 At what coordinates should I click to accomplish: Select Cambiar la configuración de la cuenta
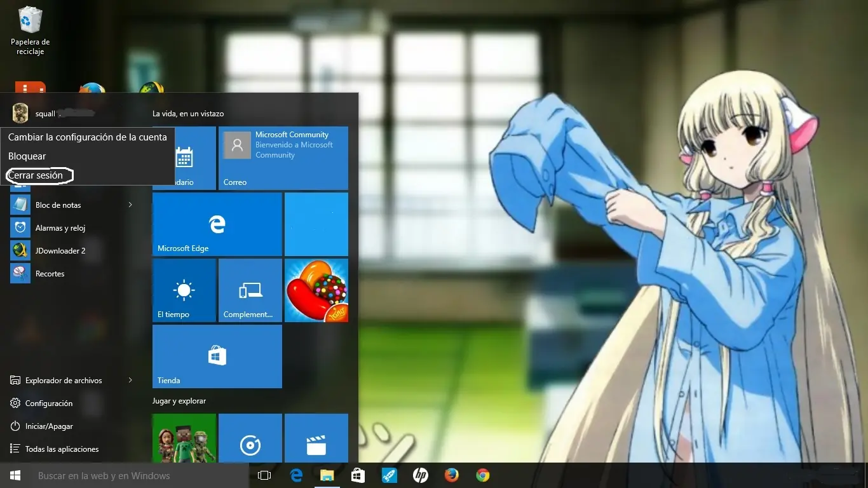click(x=88, y=137)
